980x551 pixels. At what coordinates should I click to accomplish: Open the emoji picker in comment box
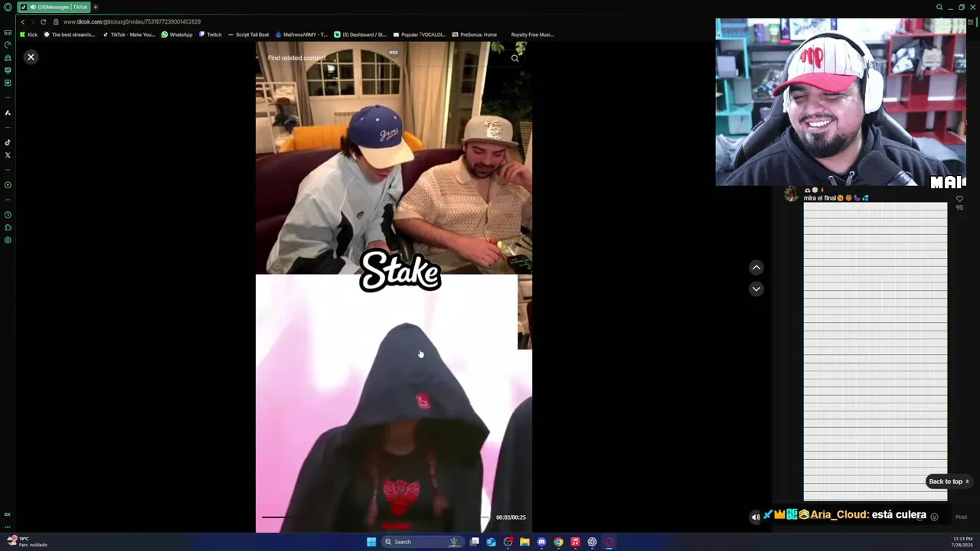coord(934,517)
